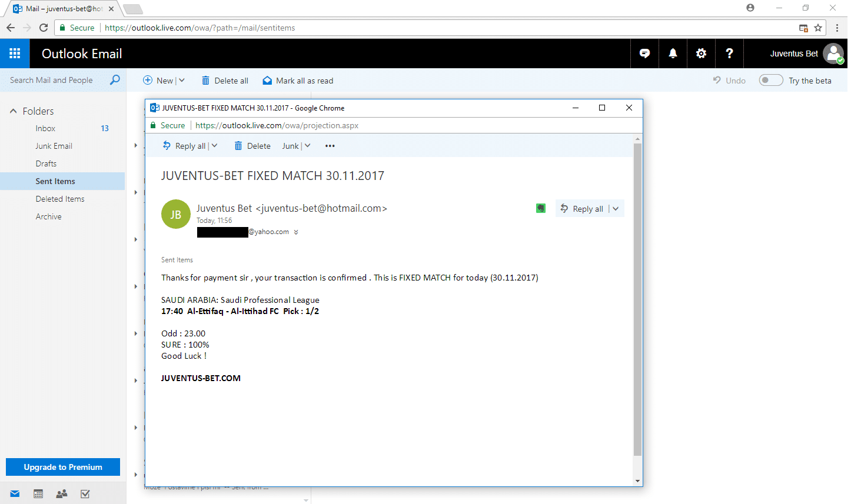Reload the page in Chrome
The image size is (851, 504).
click(x=44, y=28)
